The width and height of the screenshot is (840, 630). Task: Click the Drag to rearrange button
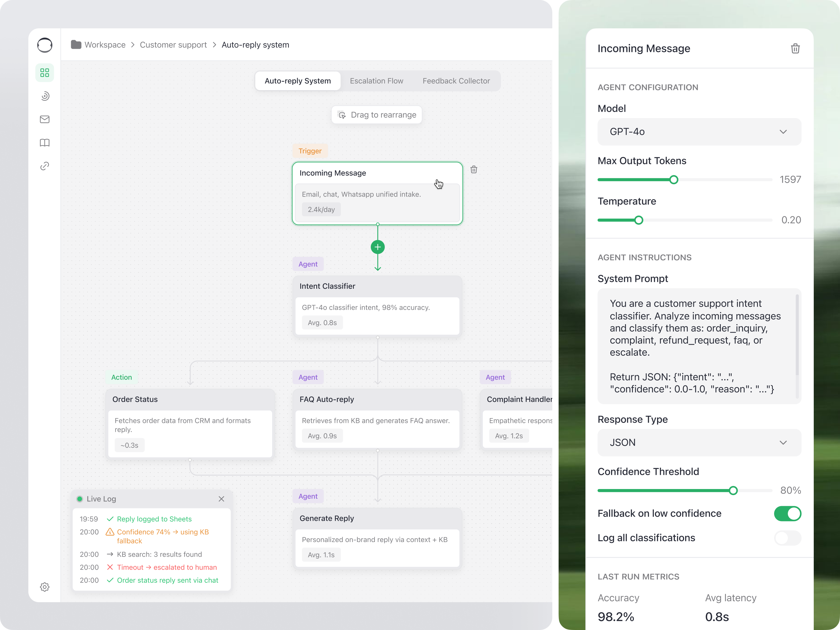click(x=376, y=115)
